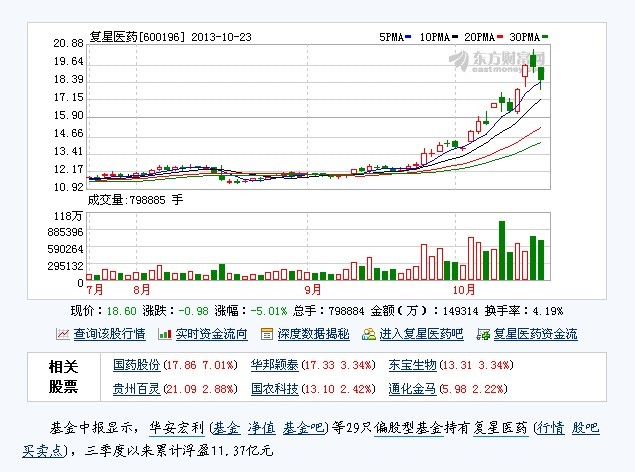Image resolution: width=635 pixels, height=472 pixels.
Task: Click the 20.88 price axis label
Action: (68, 43)
